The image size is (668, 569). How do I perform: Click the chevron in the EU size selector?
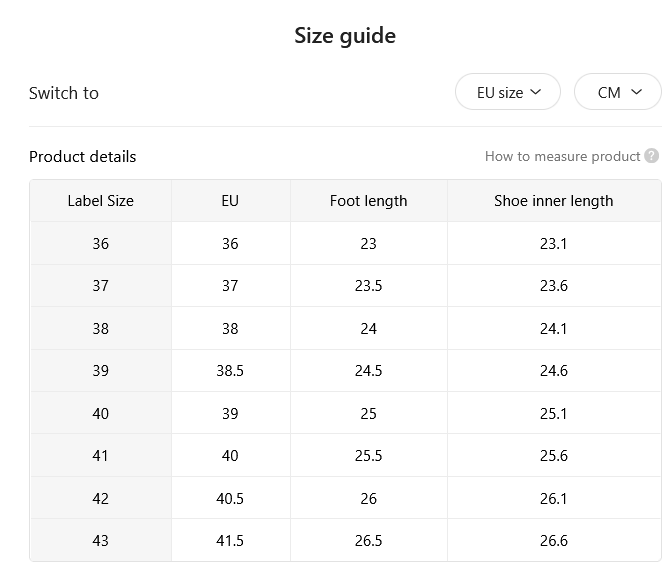[536, 92]
